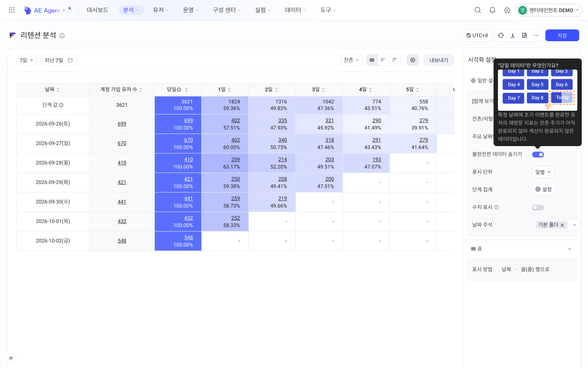Collapse the 표 section chevron
Image resolution: width=588 pixels, height=368 pixels.
pyautogui.click(x=570, y=249)
